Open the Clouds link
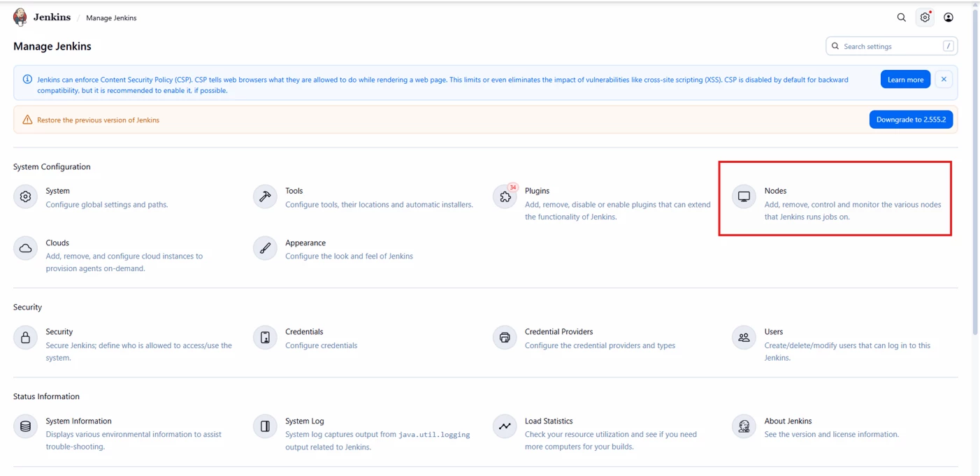Image resolution: width=980 pixels, height=476 pixels. 57,243
